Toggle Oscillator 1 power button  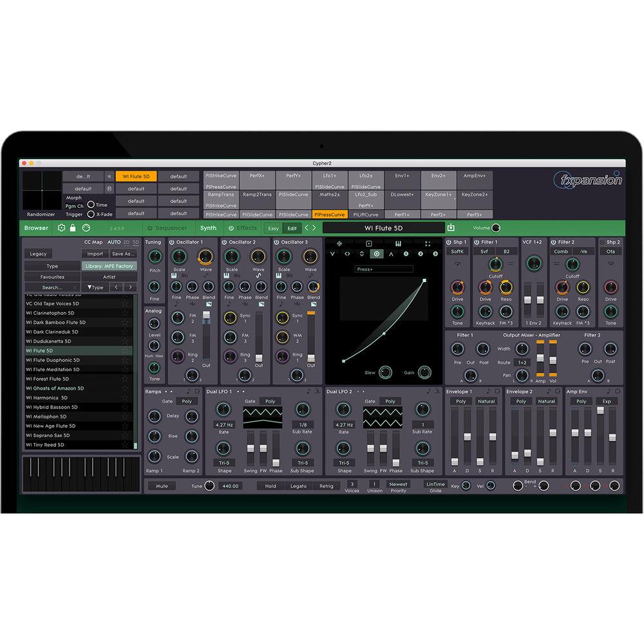point(172,242)
